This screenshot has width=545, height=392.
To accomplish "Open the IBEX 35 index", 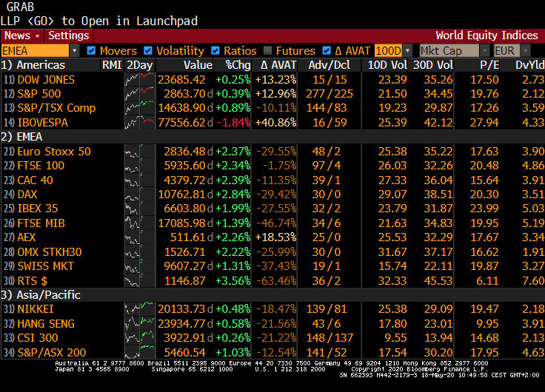I will (38, 209).
